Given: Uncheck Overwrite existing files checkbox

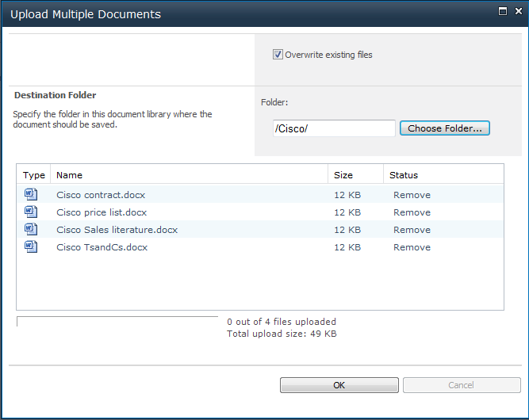Looking at the screenshot, I should click(x=278, y=55).
